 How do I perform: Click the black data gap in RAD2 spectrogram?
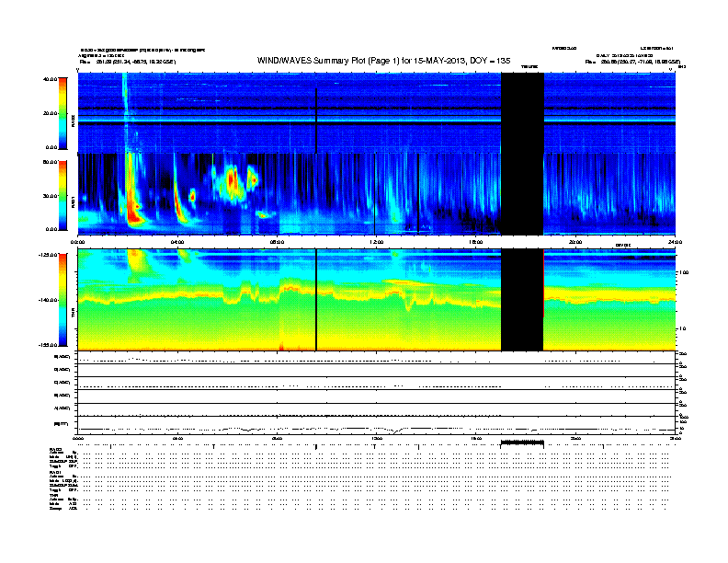click(x=522, y=113)
